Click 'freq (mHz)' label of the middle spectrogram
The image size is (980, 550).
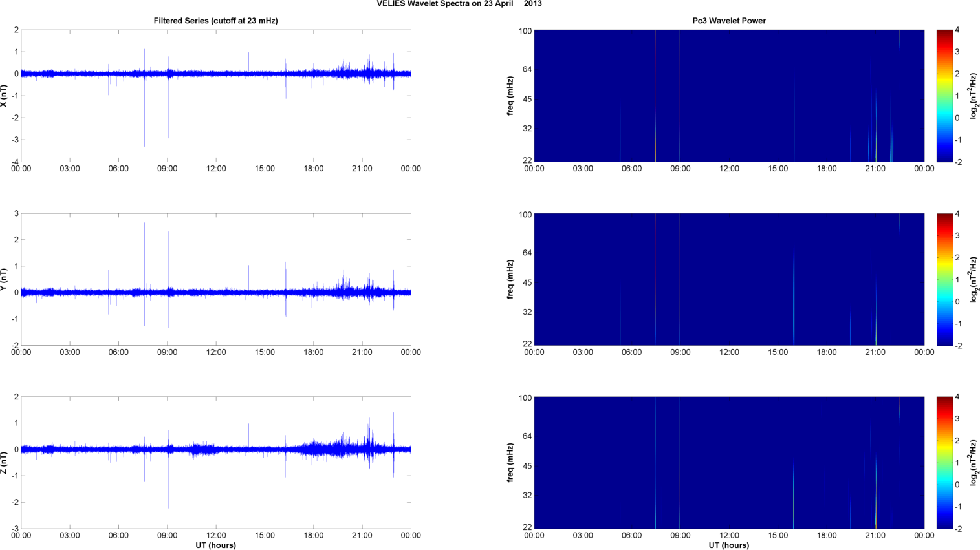tap(510, 279)
